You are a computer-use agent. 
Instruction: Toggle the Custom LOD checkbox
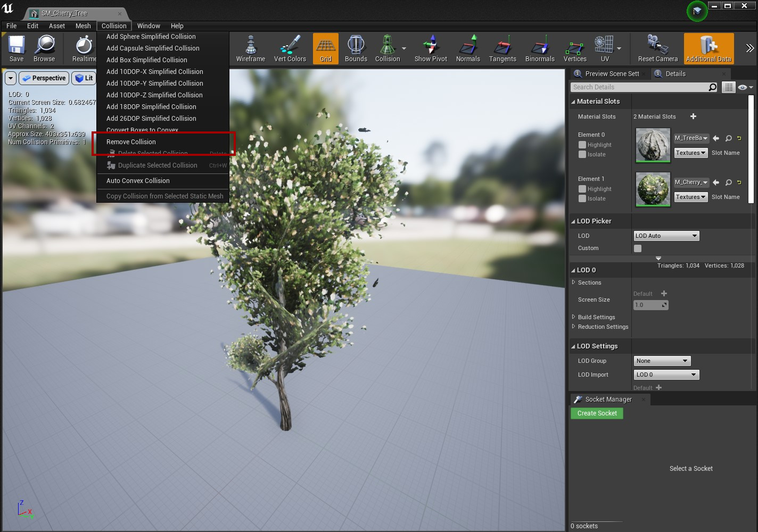click(637, 248)
